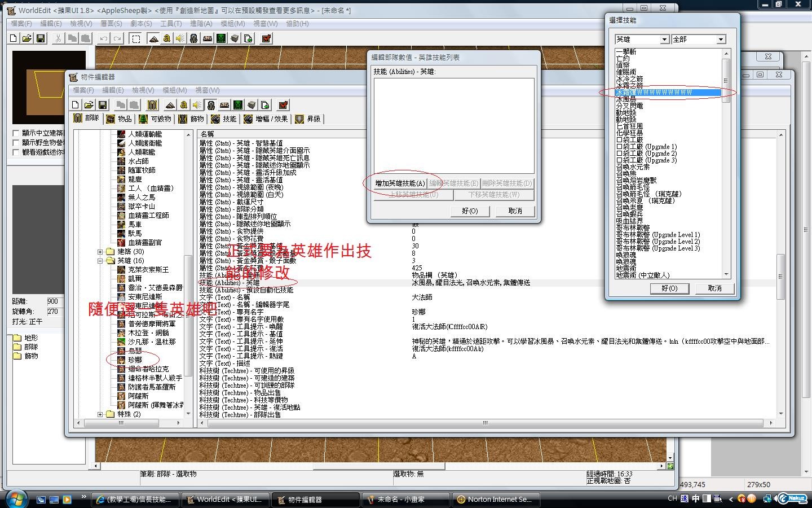Switch to 未命名 - 小畫家 taskbar button

(406, 500)
